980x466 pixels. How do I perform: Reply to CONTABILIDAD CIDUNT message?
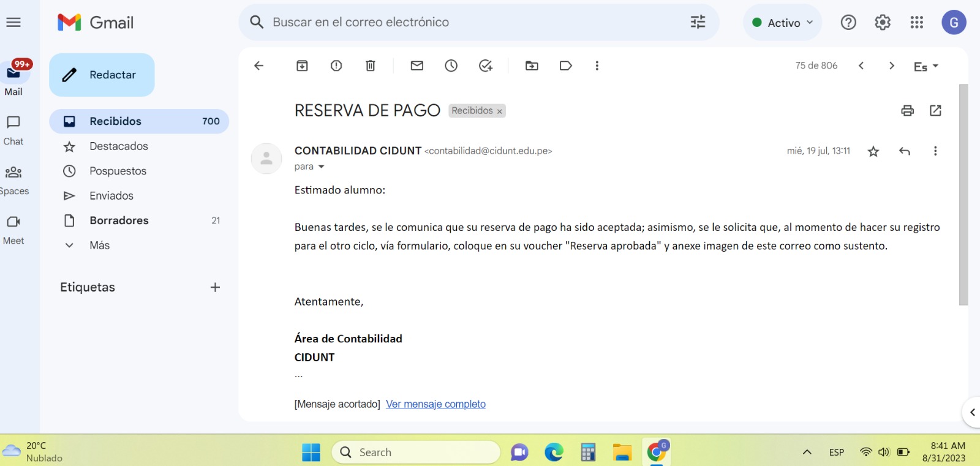click(904, 151)
